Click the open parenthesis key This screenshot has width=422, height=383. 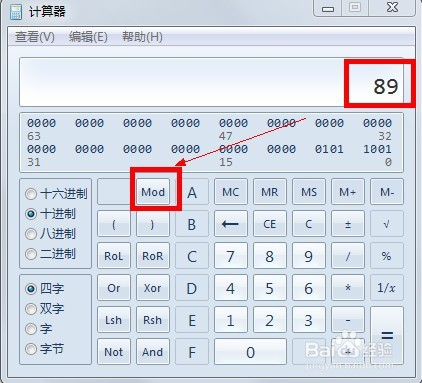pos(114,224)
